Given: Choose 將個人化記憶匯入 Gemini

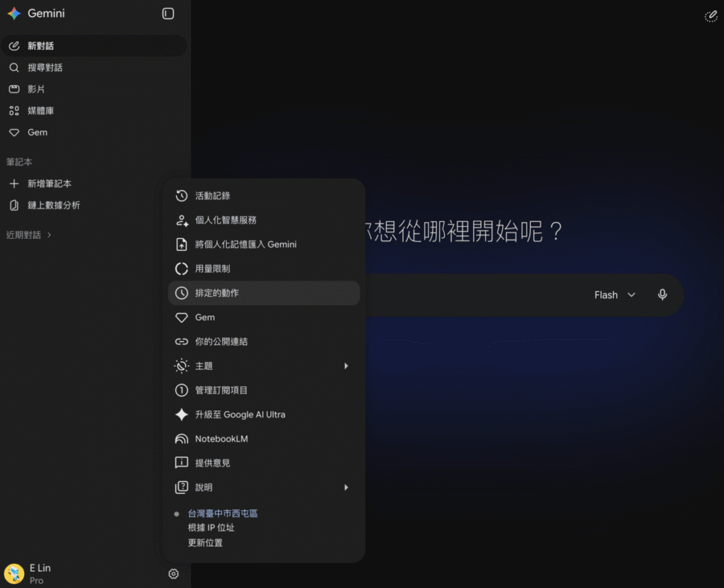Looking at the screenshot, I should pos(264,244).
